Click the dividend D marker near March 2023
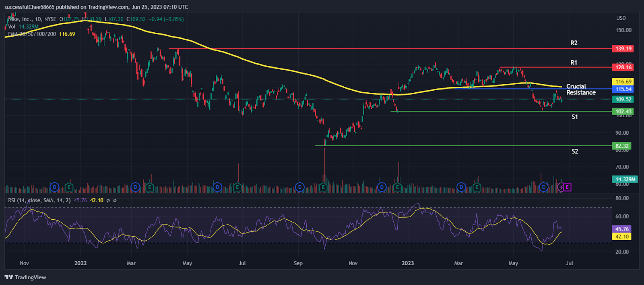 coord(461,187)
